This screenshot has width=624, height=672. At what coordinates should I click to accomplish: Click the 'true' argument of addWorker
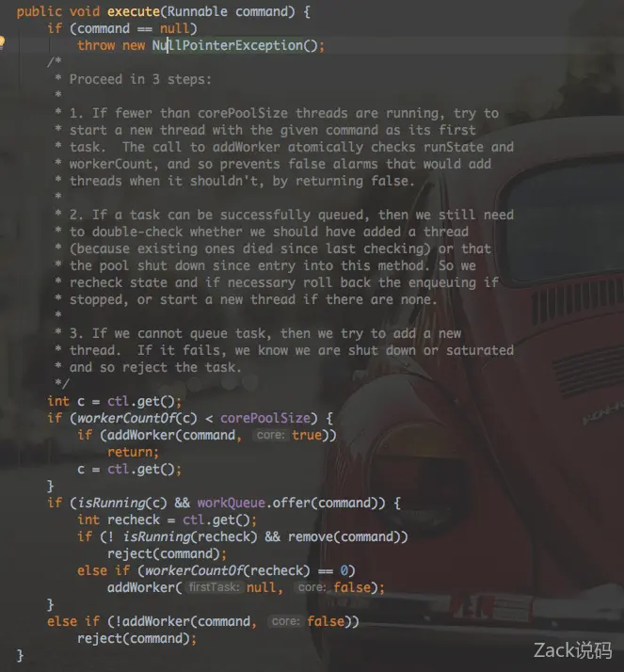click(307, 435)
